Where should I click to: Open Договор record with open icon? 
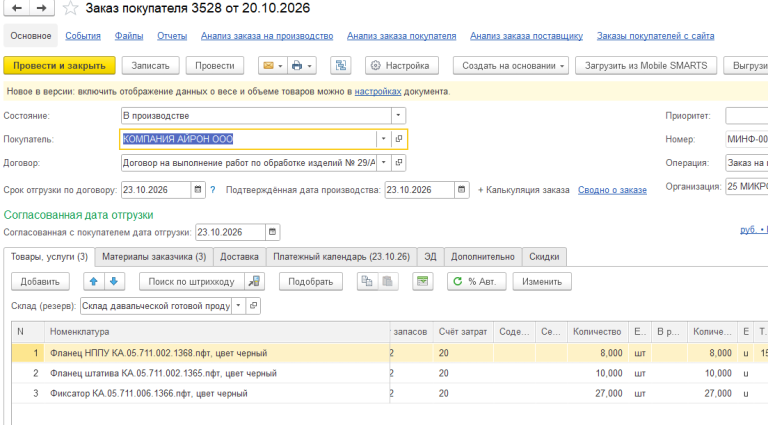399,163
